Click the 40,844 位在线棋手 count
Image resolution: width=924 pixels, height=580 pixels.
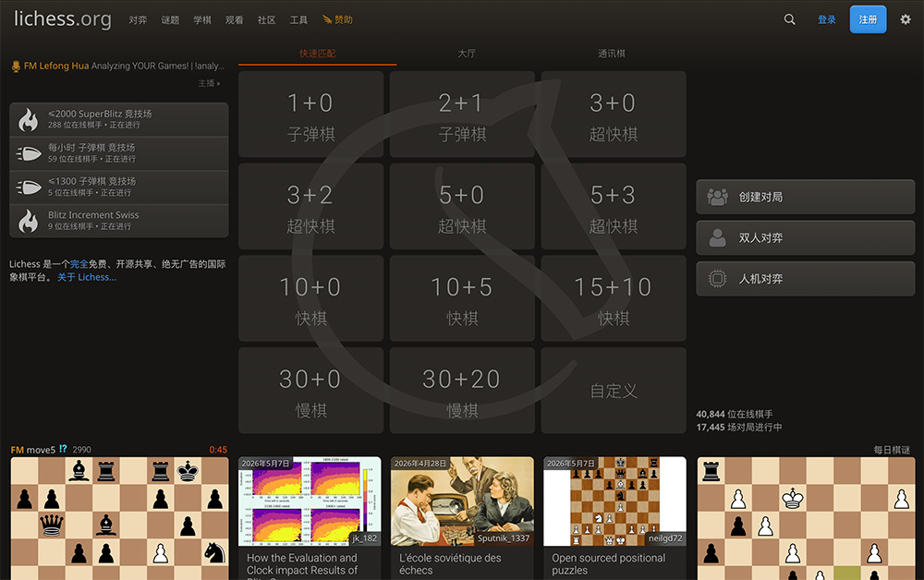[735, 414]
